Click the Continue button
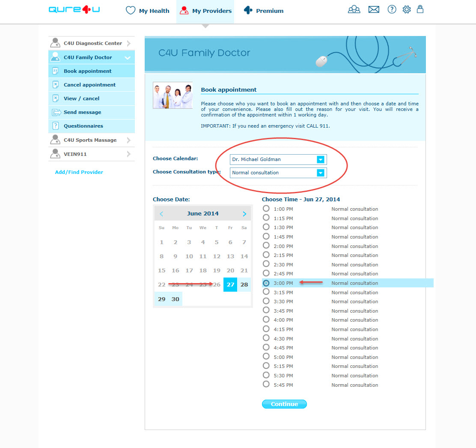This screenshot has width=476, height=448. point(285,404)
